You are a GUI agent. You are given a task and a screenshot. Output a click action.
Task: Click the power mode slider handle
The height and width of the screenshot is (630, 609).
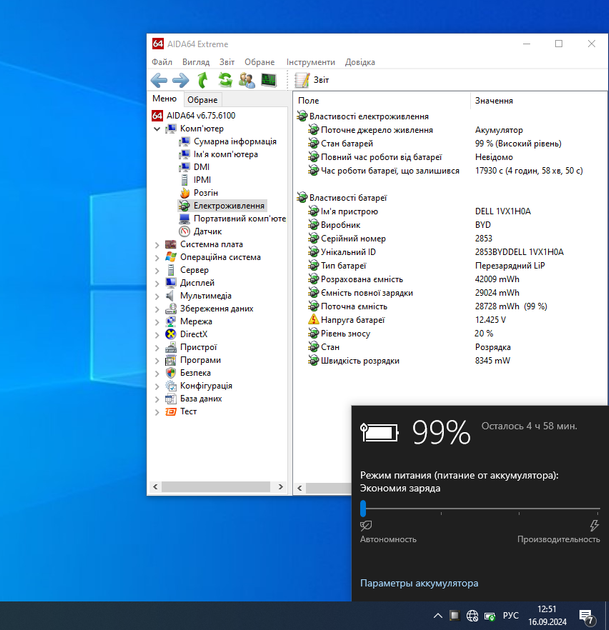pyautogui.click(x=363, y=509)
